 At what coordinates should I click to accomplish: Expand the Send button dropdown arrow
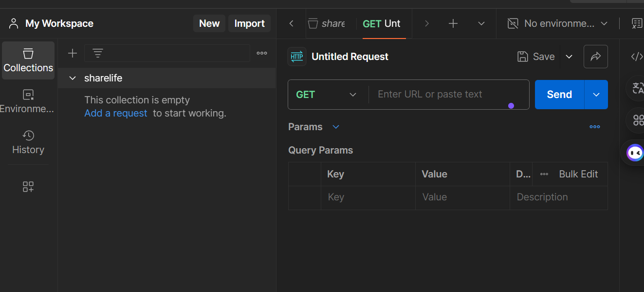[x=596, y=95]
